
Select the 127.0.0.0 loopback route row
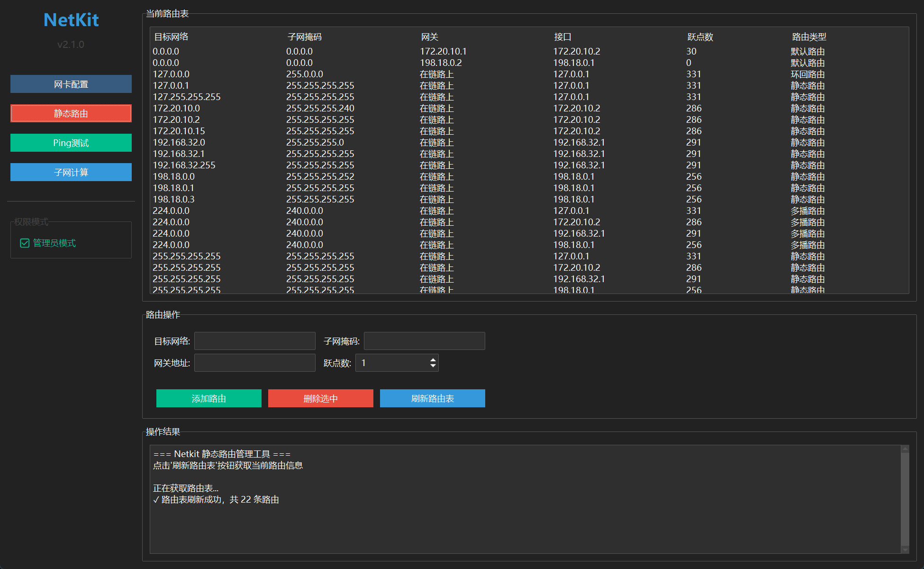pos(529,74)
